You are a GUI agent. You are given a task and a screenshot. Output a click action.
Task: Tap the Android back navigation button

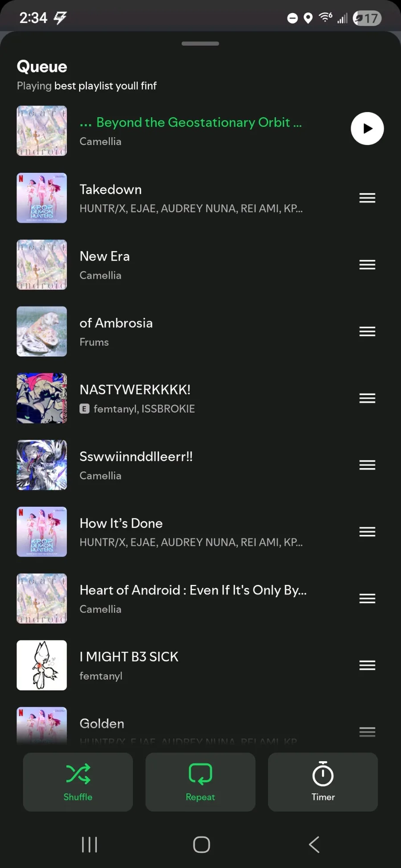(x=314, y=844)
